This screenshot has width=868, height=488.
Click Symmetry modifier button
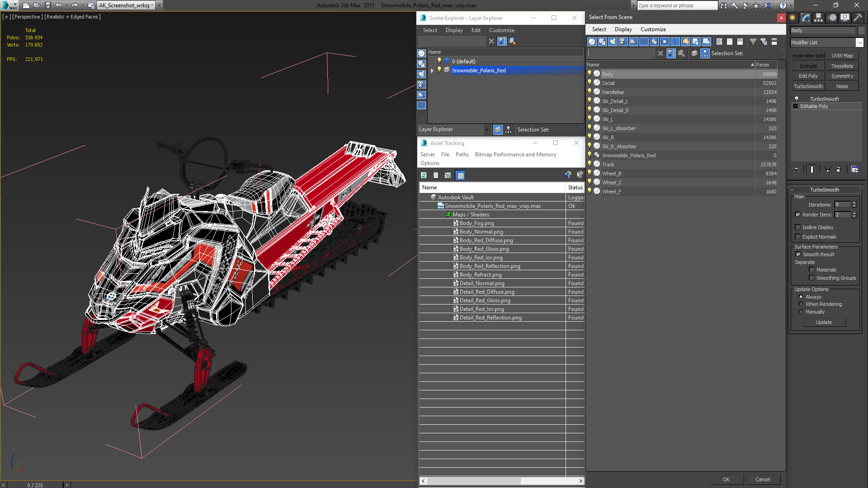pyautogui.click(x=842, y=76)
